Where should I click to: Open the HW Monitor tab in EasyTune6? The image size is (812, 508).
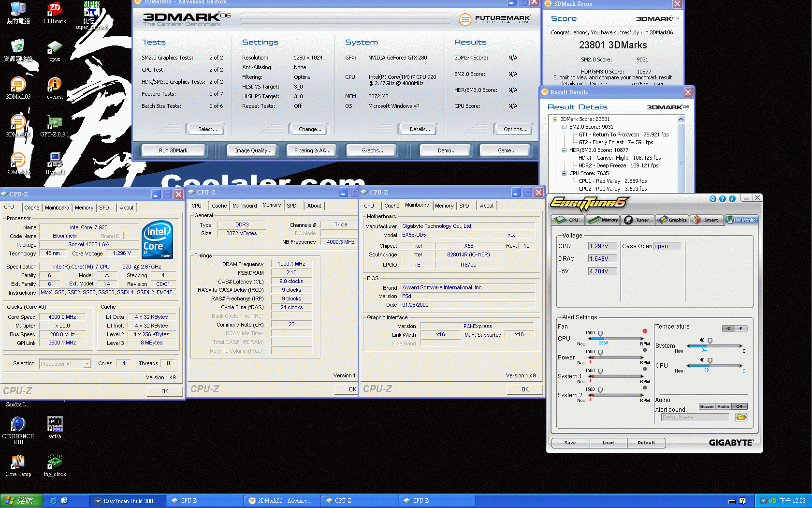click(742, 220)
